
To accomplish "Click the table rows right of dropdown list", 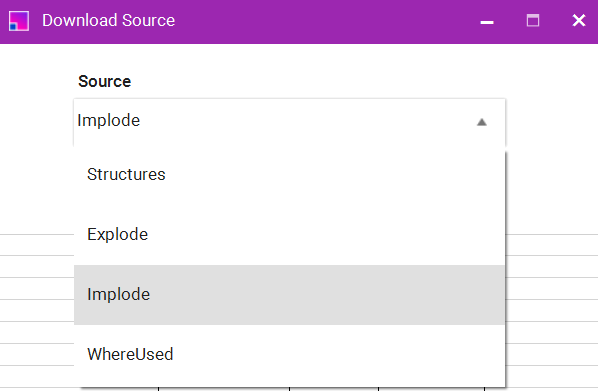I will (552, 309).
